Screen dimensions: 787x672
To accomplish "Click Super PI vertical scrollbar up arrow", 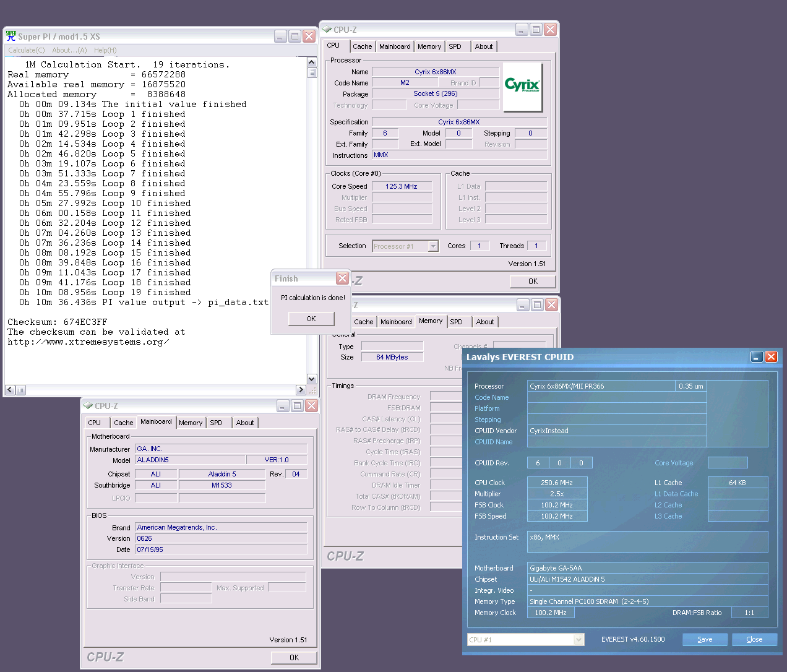I will point(312,62).
